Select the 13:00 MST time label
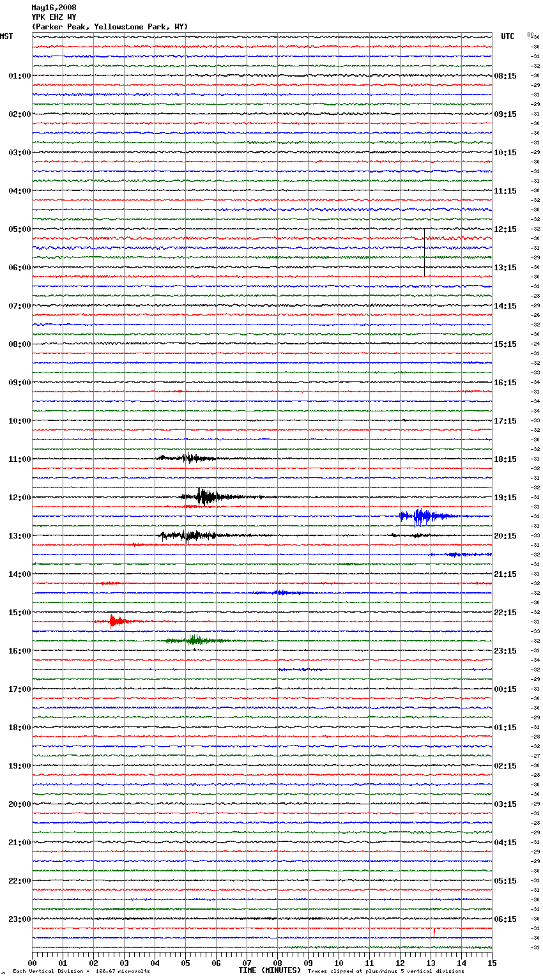This screenshot has height=980, width=543. click(x=19, y=536)
